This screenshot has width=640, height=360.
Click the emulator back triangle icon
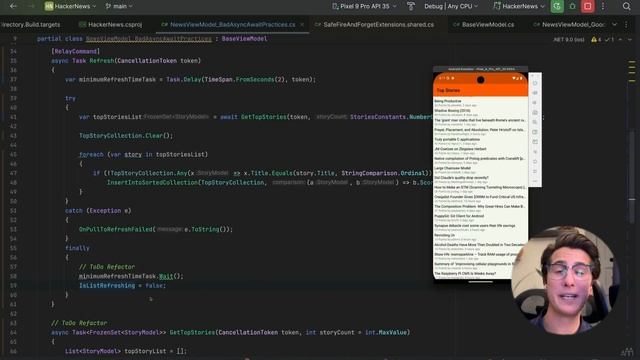pos(535,152)
